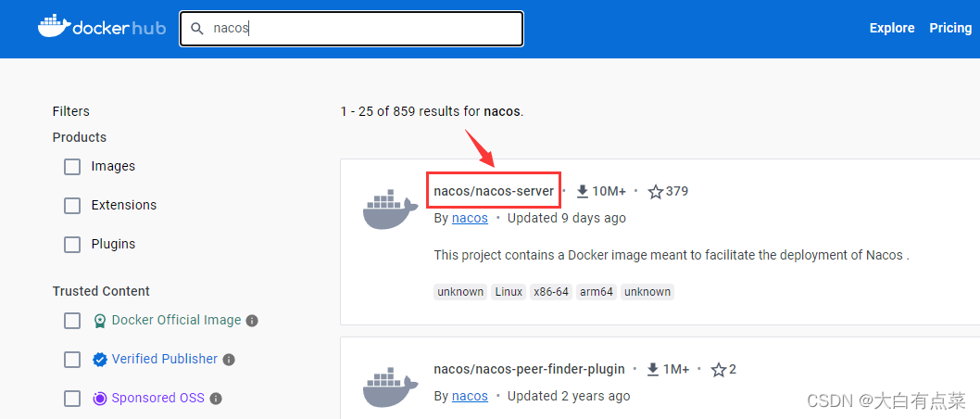This screenshot has height=419, width=980.
Task: Click the Verified Publisher checkmark badge icon
Action: point(100,360)
